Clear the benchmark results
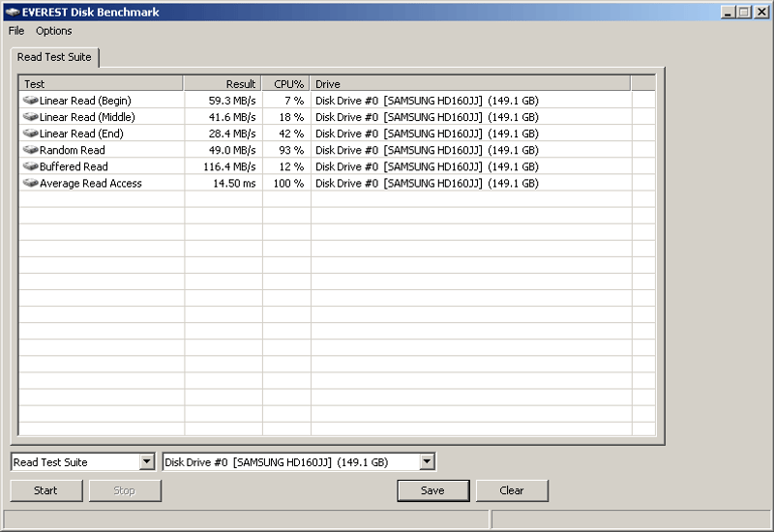Screen dimensions: 774x532 512,490
